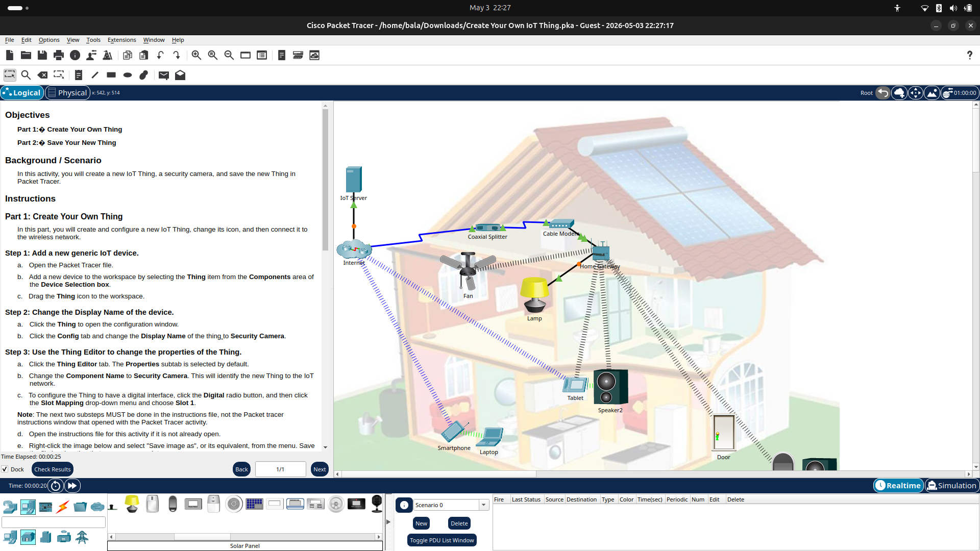Open the Extensions menu
Viewport: 980px width, 551px height.
click(122, 40)
